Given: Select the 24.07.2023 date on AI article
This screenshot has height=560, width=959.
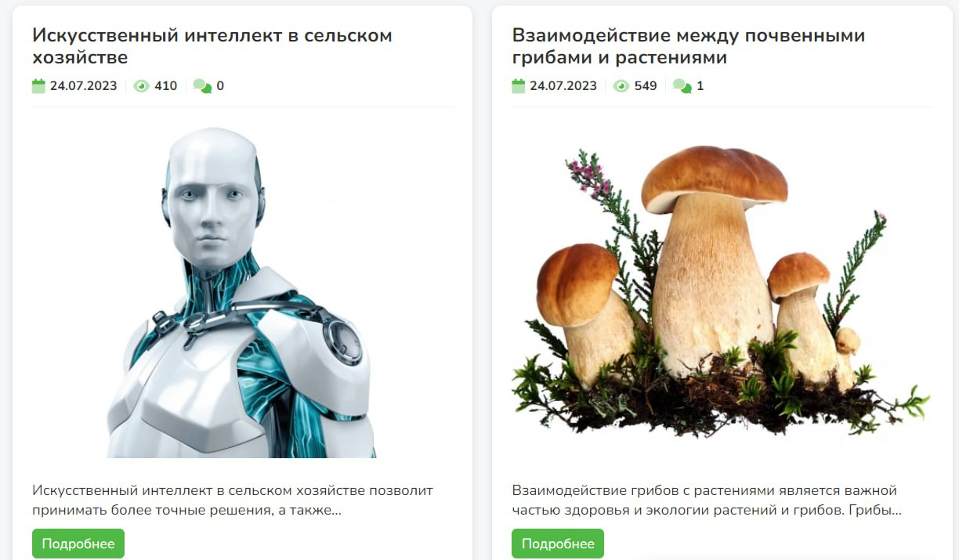Looking at the screenshot, I should pyautogui.click(x=84, y=86).
